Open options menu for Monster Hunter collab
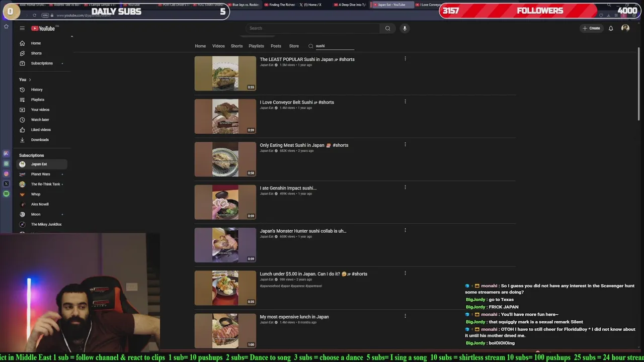Screen dimensions: 644x362 [405, 230]
